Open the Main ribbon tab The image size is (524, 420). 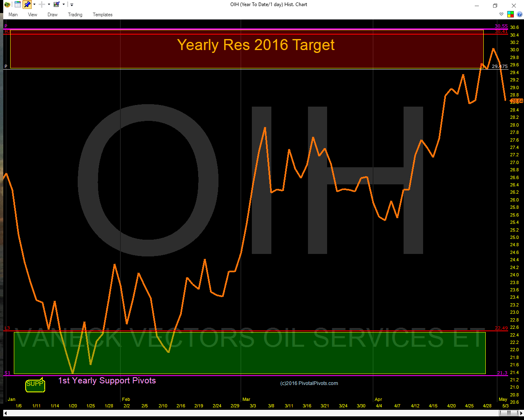pyautogui.click(x=13, y=15)
